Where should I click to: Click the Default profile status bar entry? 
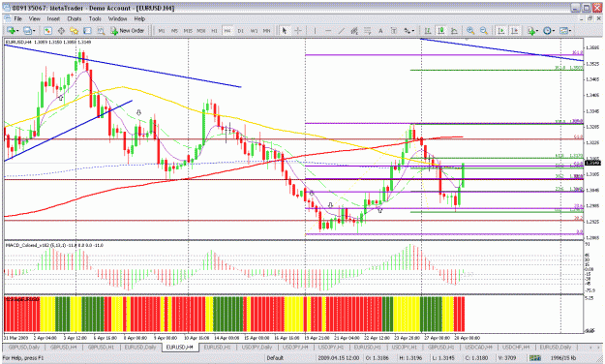[275, 358]
